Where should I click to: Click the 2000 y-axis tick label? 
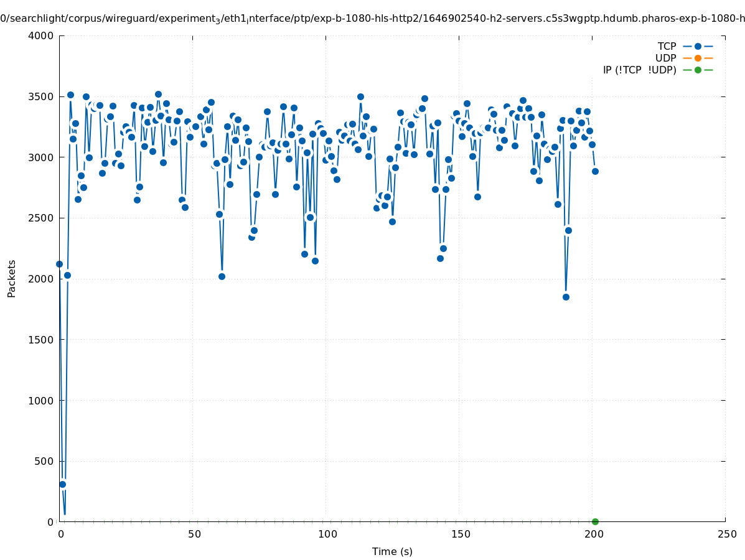tap(40, 279)
